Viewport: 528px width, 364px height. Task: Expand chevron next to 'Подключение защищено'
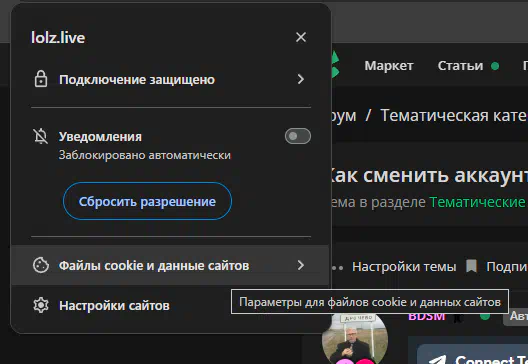(301, 79)
